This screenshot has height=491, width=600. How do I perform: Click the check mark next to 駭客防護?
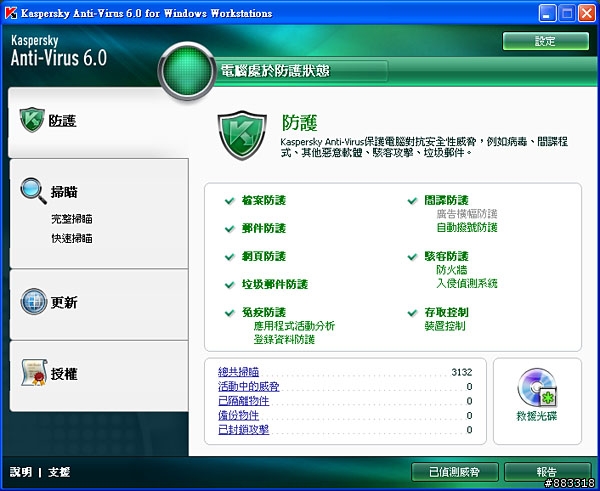(x=412, y=257)
